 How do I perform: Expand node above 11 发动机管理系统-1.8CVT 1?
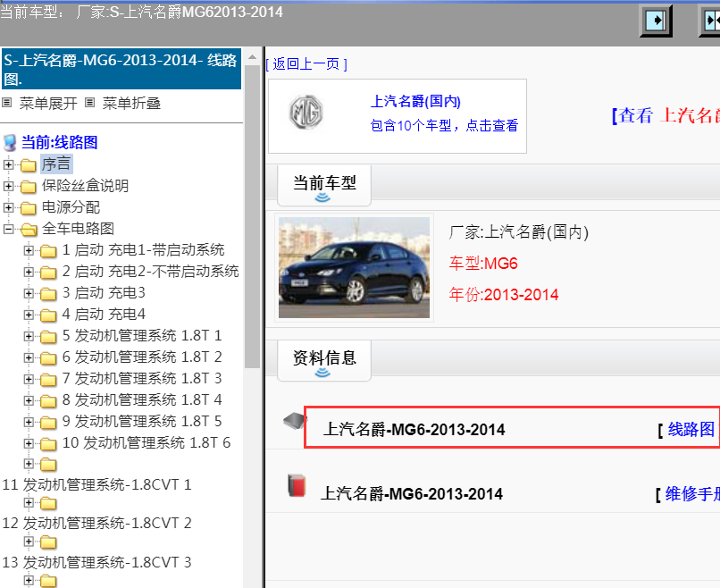pos(29,464)
